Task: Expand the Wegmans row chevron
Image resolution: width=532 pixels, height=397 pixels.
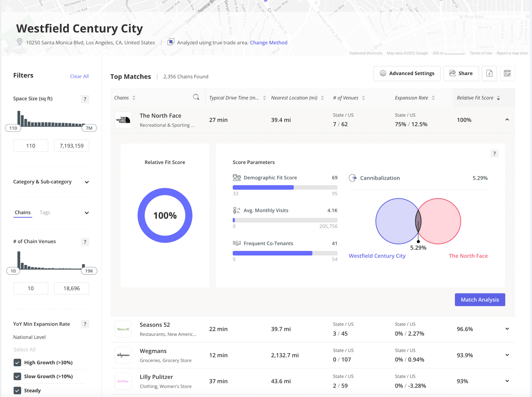Action: (507, 355)
